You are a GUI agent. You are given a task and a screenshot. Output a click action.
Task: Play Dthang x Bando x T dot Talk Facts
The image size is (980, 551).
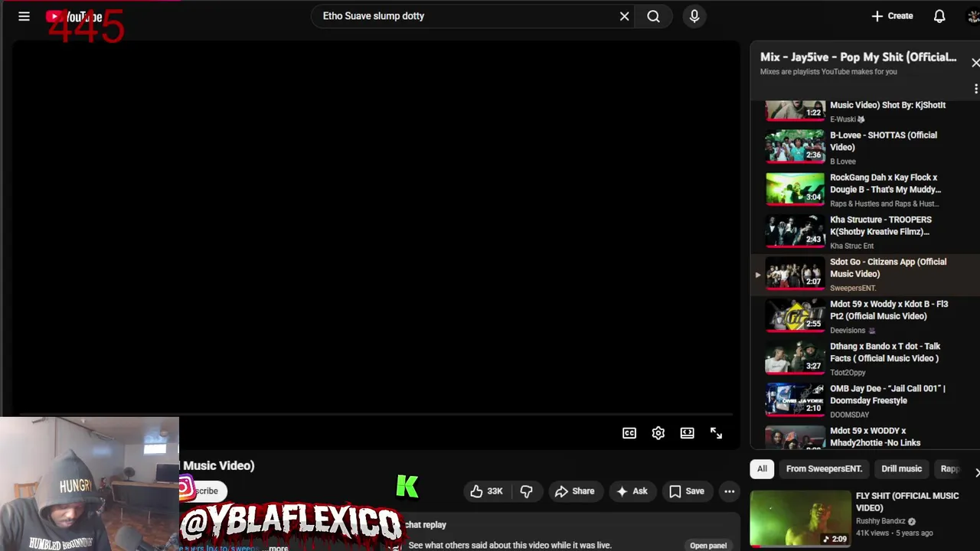point(865,358)
